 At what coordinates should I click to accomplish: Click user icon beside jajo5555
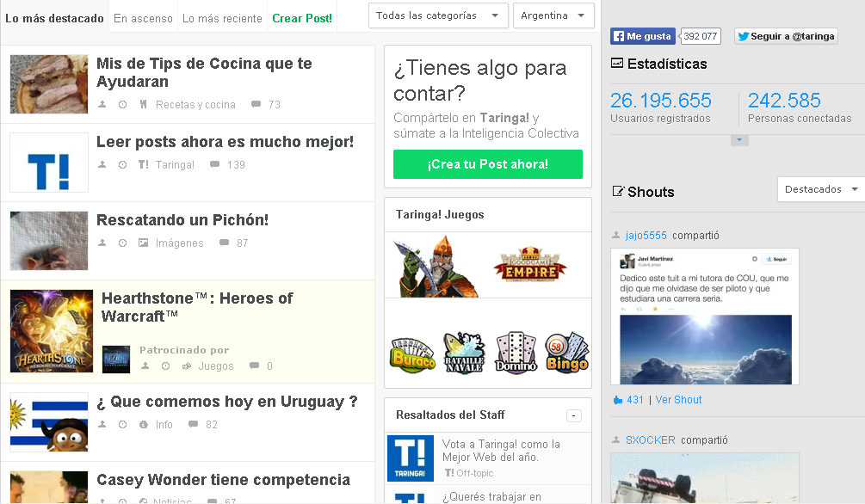pyautogui.click(x=616, y=235)
